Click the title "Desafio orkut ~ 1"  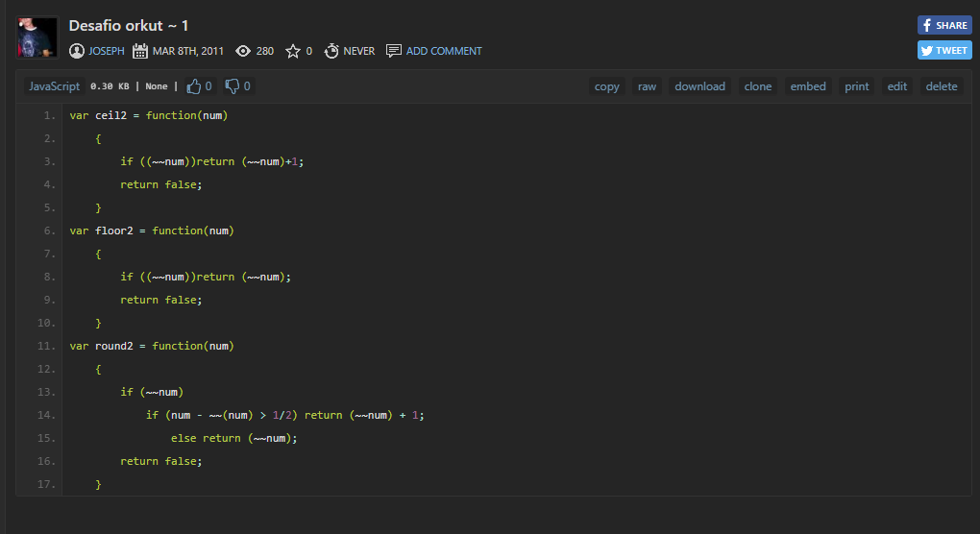(129, 26)
